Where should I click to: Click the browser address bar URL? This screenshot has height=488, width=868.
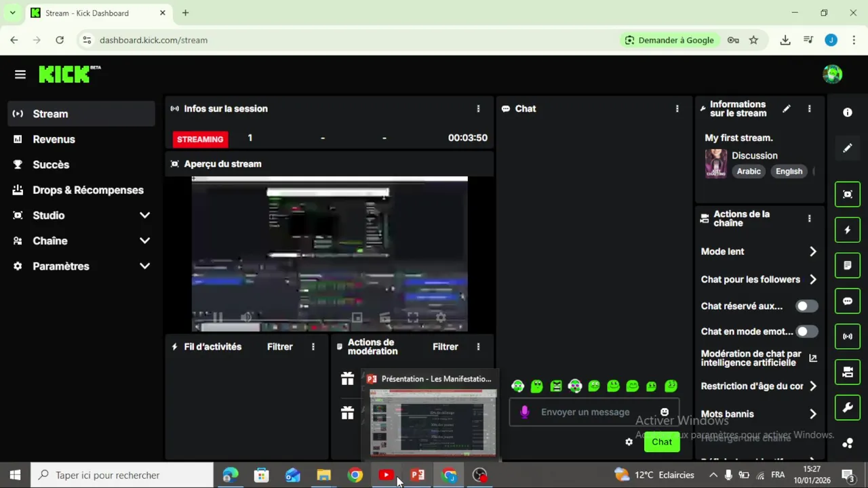pos(153,40)
